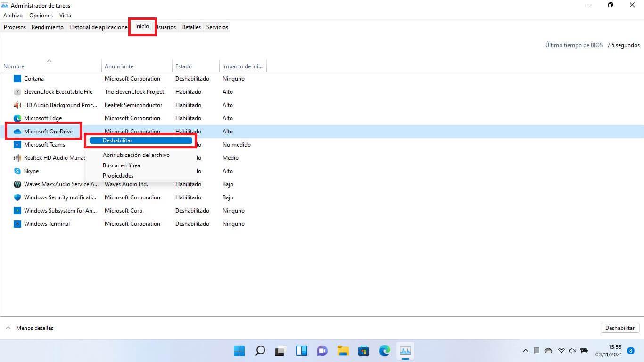
Task: Open Teams Chat from the taskbar
Action: point(322,351)
